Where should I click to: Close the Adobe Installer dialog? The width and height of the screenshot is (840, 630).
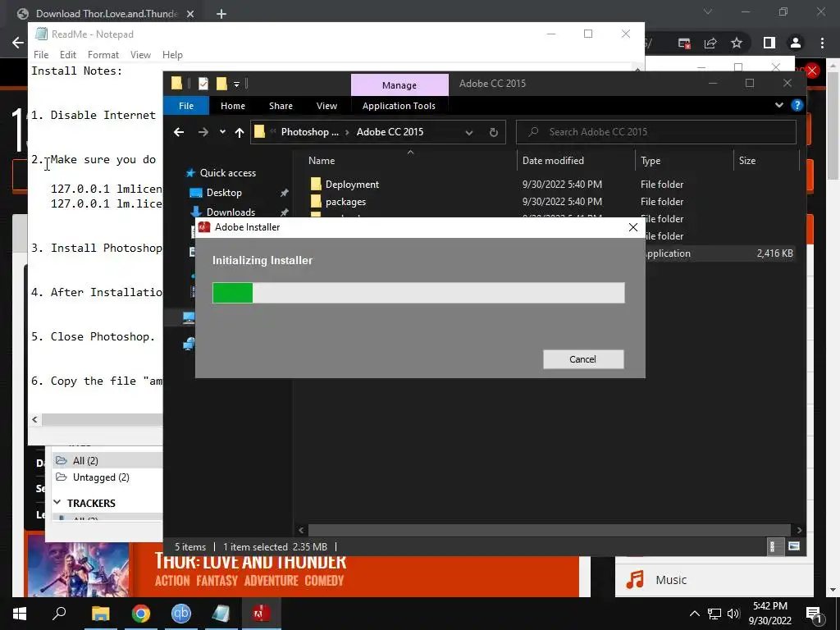click(633, 227)
